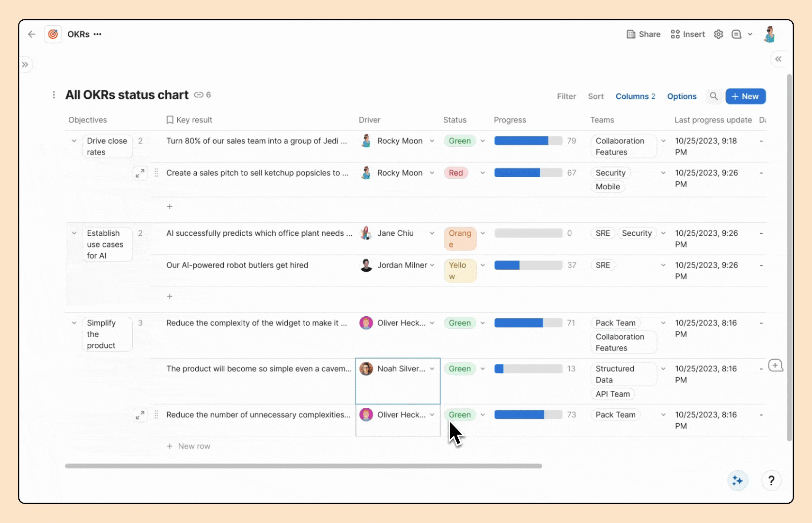
Task: Click the horizontal table scrollbar
Action: point(303,466)
